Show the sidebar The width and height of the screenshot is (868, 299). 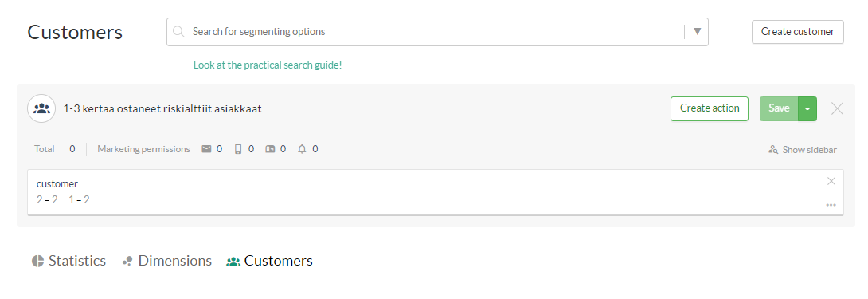click(803, 150)
